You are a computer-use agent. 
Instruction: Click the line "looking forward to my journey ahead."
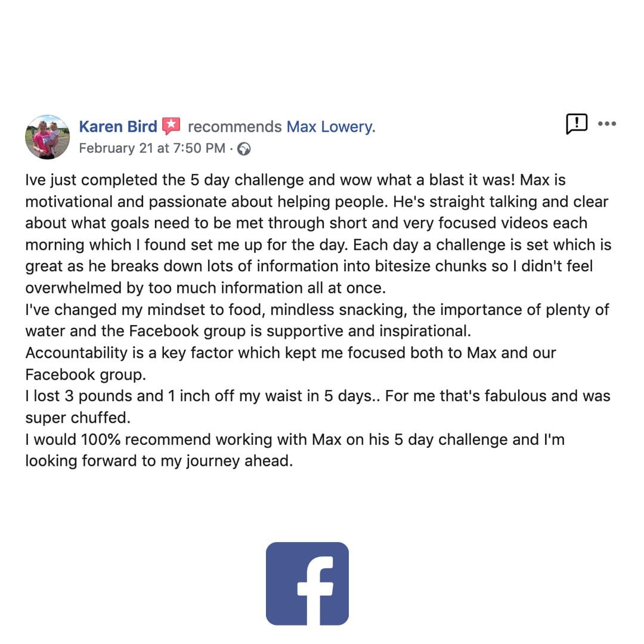click(159, 461)
